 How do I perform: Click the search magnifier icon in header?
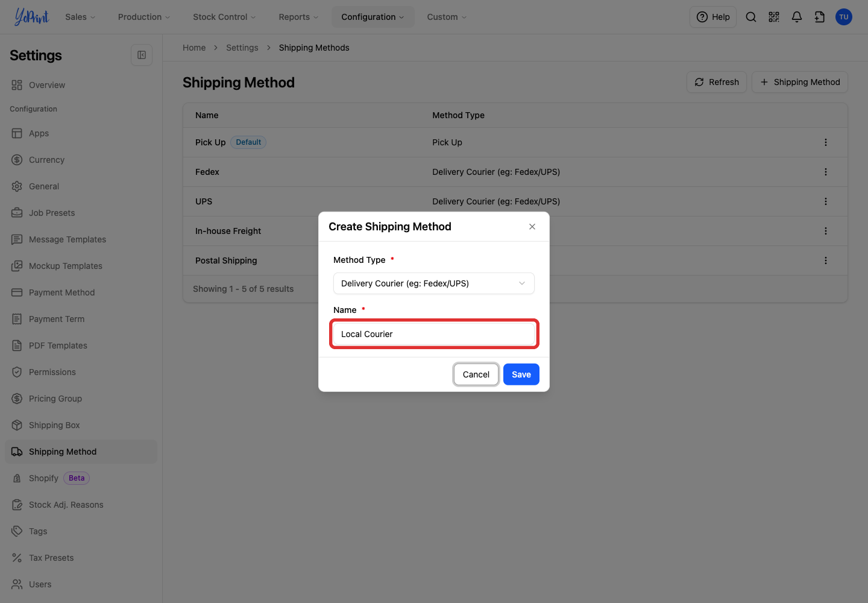coord(751,17)
